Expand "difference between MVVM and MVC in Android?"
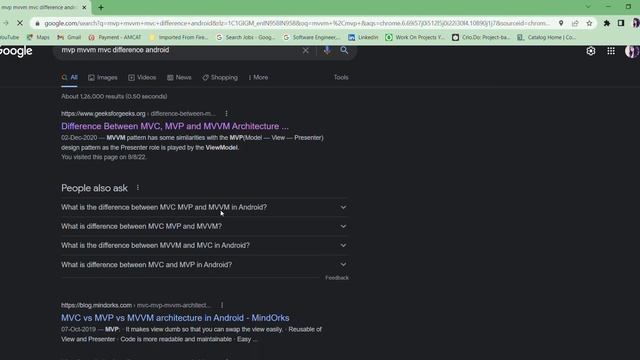 204,245
